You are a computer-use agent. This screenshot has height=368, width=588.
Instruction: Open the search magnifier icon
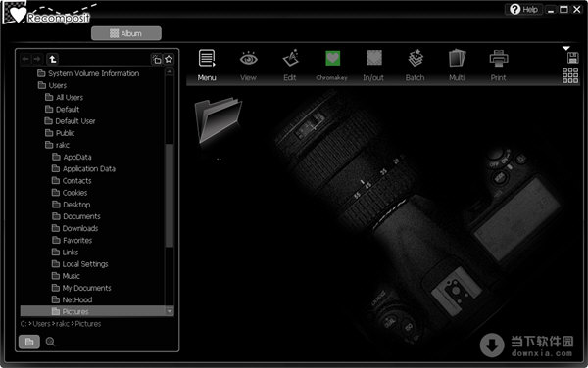pos(50,342)
